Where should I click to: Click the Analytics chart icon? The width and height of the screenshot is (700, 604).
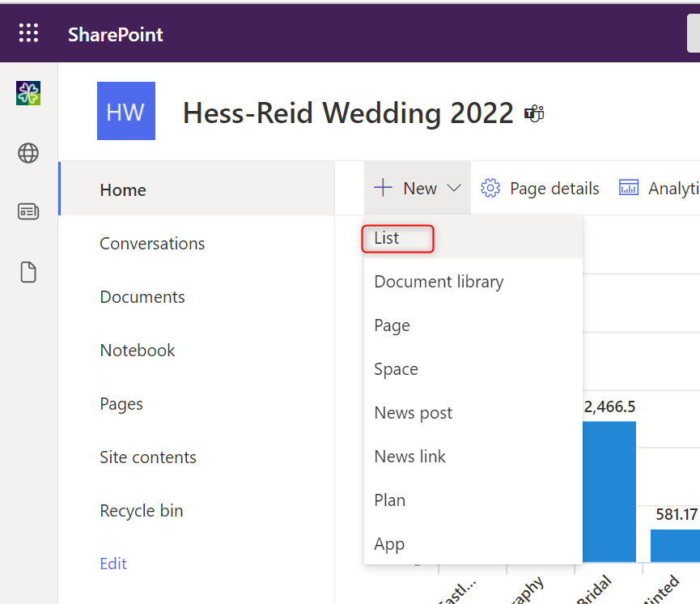coord(629,188)
